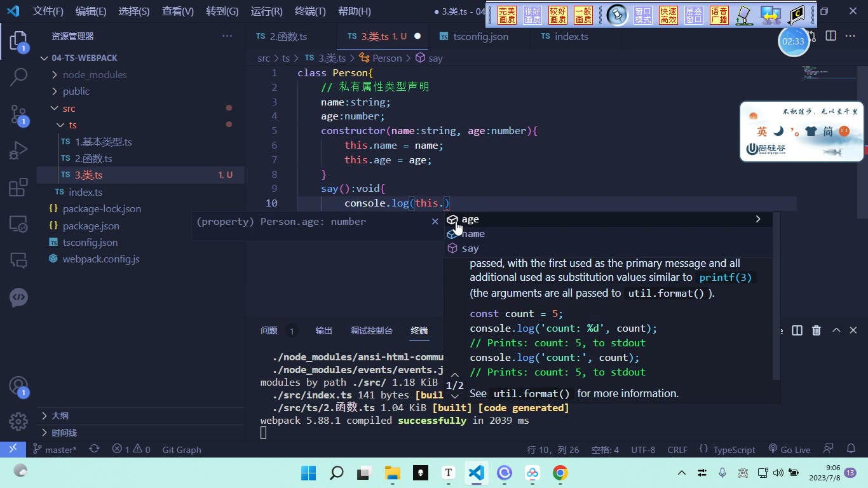
Task: Select the master* branch in status bar
Action: coord(55,449)
